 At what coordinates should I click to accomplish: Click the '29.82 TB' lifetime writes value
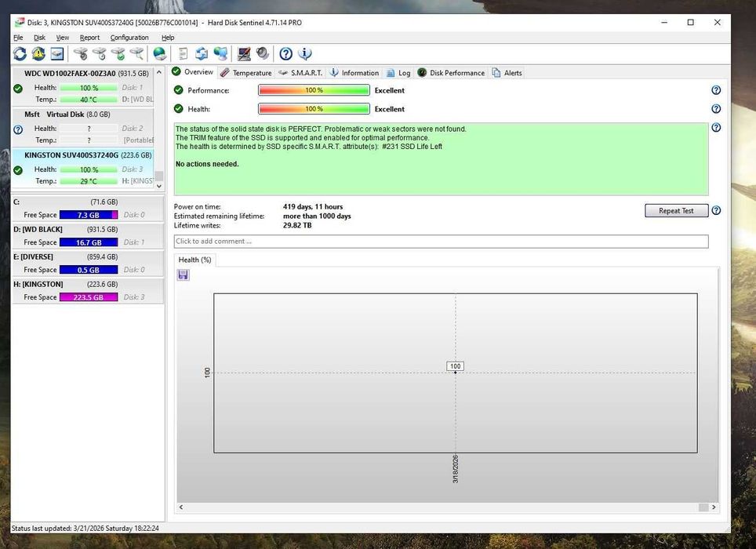pos(297,226)
